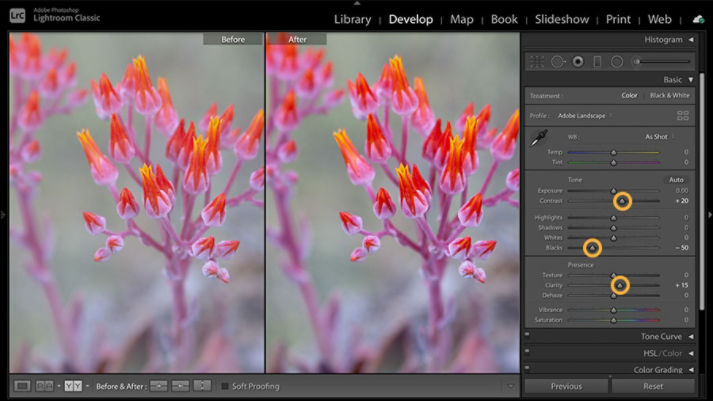Click the Previous button
The height and width of the screenshot is (401, 713).
(x=566, y=386)
